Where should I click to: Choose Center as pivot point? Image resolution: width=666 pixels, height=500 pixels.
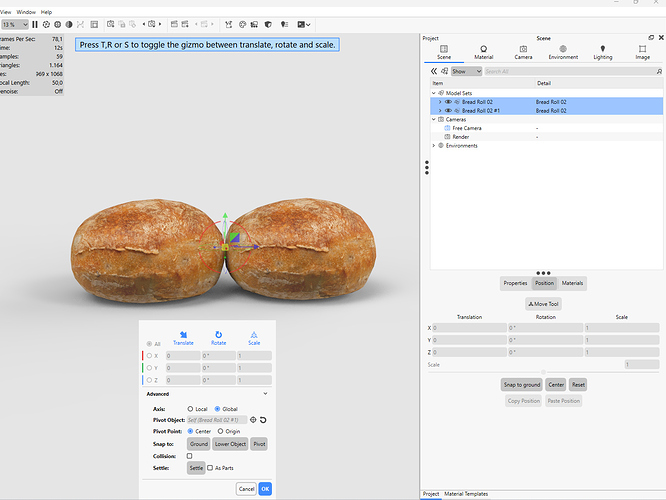click(190, 431)
